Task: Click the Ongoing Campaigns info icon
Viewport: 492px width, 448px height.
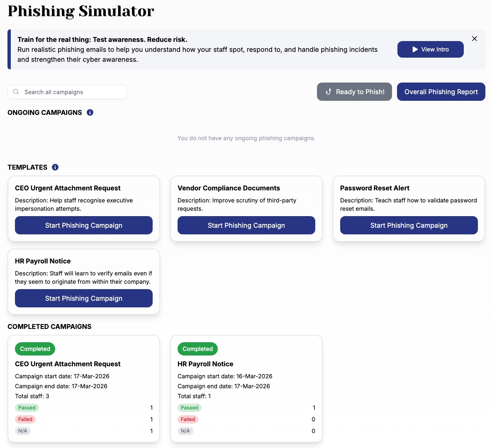Action: click(x=90, y=112)
